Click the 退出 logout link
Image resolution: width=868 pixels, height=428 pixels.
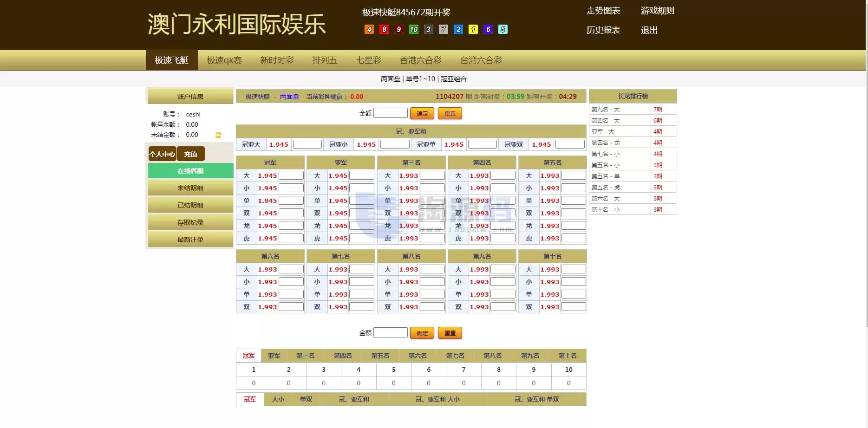[649, 30]
